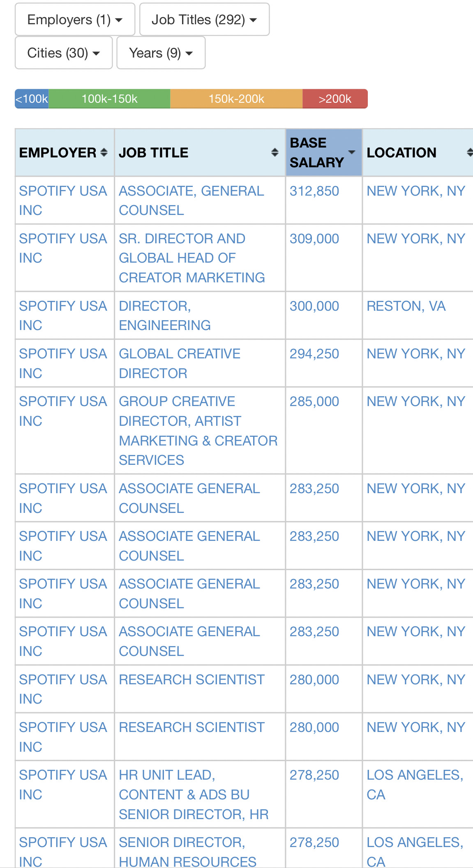Open Sr. Director Global Head Creator Marketing link

coord(192,258)
